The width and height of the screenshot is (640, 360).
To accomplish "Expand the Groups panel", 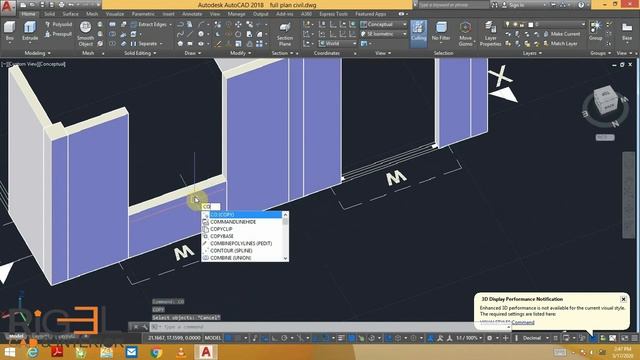I will pyautogui.click(x=600, y=53).
